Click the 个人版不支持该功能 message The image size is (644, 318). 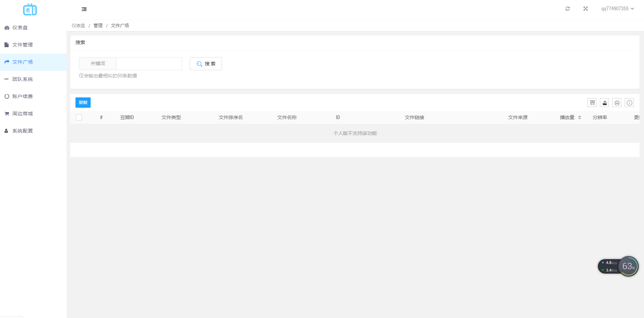[x=355, y=133]
